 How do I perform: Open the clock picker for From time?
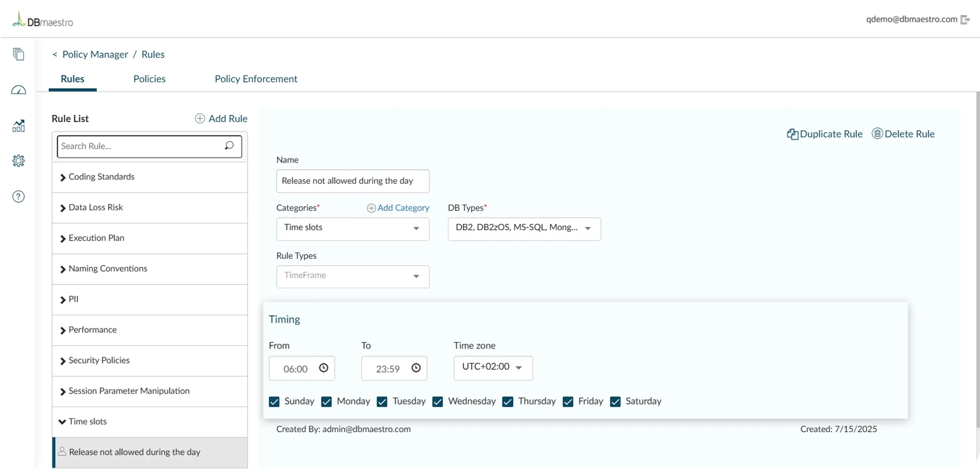[x=323, y=368]
